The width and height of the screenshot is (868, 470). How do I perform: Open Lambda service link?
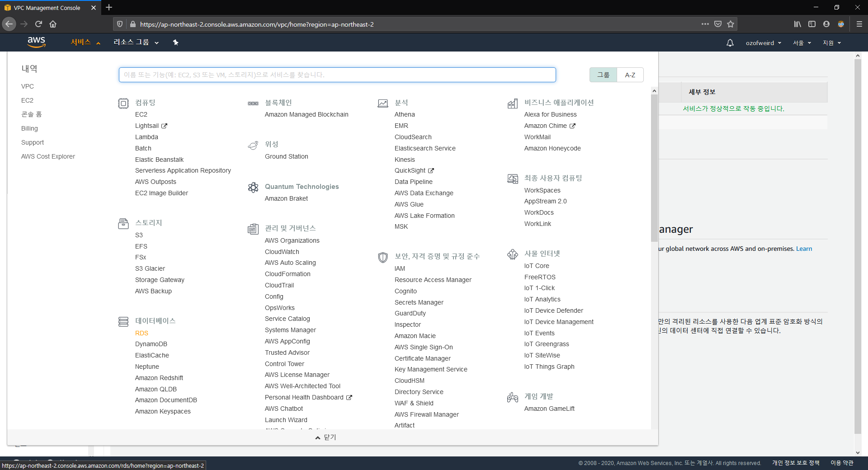146,137
